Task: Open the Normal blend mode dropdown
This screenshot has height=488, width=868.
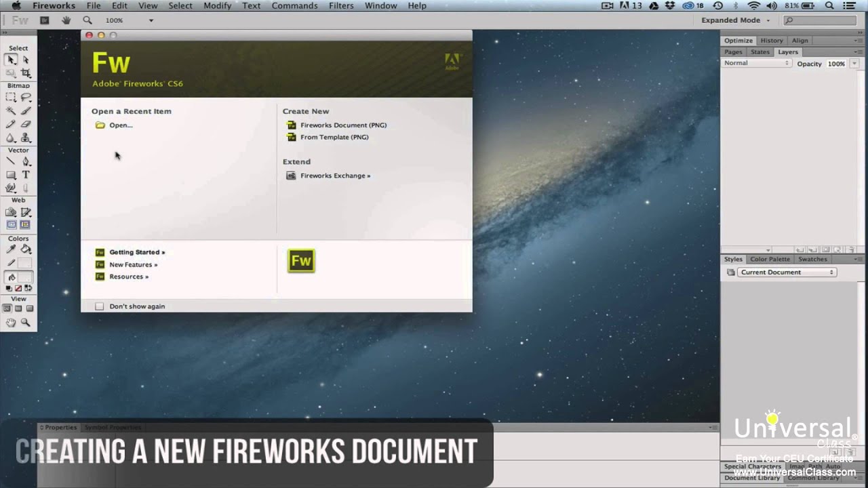Action: [x=756, y=63]
